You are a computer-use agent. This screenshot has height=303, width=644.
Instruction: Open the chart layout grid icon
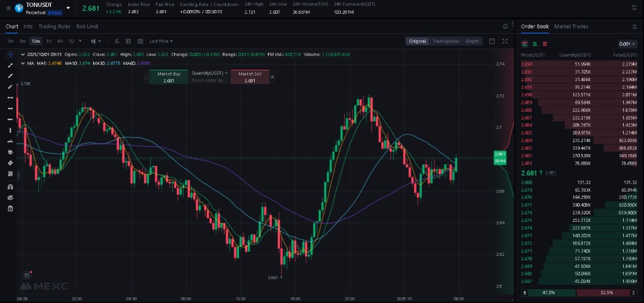point(128,41)
